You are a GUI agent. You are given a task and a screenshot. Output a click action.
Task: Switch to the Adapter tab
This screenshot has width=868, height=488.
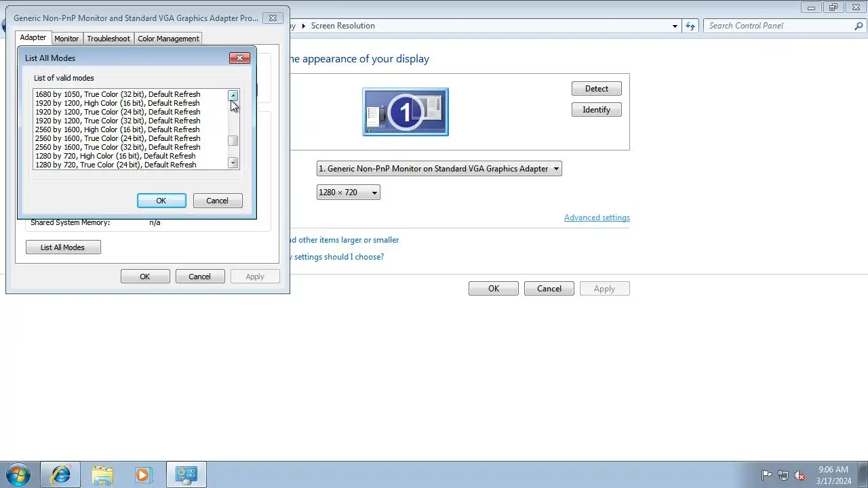coord(33,38)
